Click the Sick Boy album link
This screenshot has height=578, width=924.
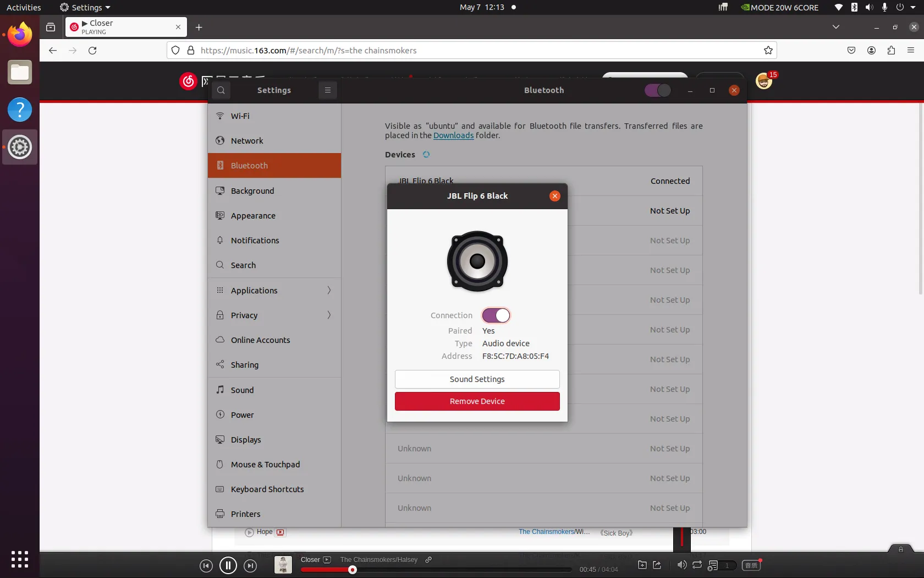[x=617, y=533]
